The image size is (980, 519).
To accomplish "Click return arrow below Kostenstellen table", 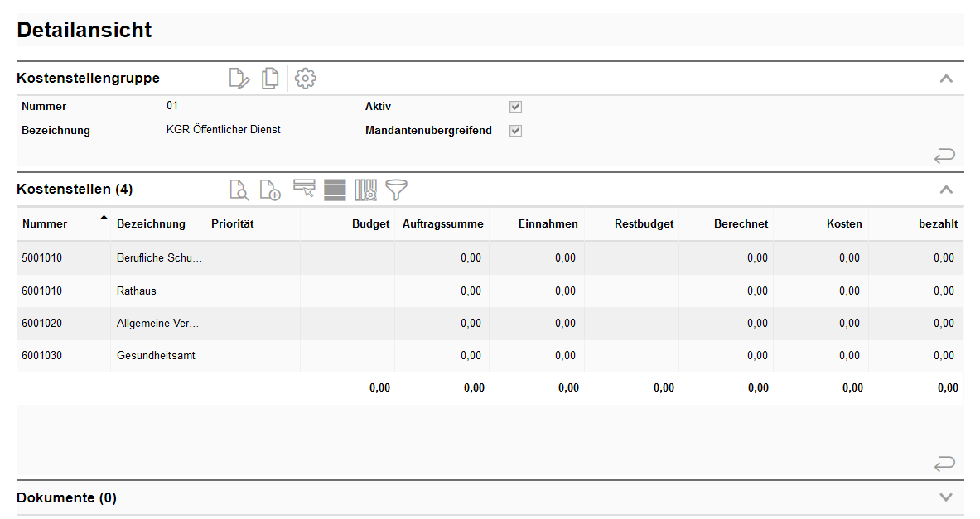I will [x=944, y=464].
